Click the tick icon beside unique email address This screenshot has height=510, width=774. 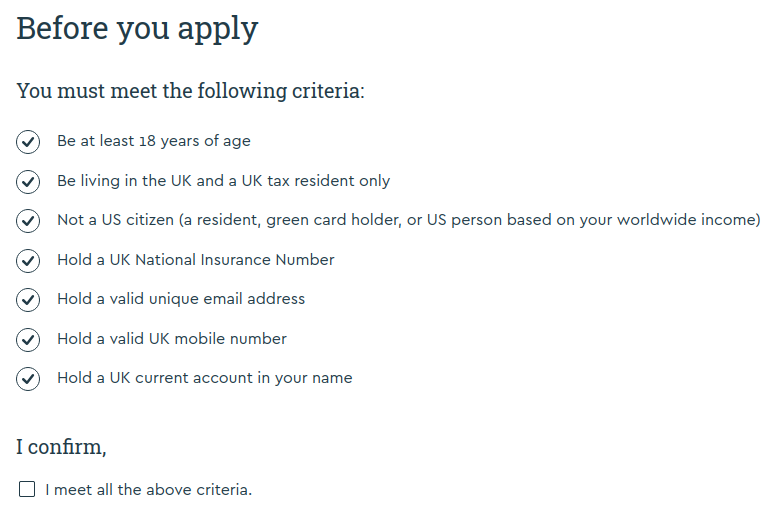[x=28, y=300]
